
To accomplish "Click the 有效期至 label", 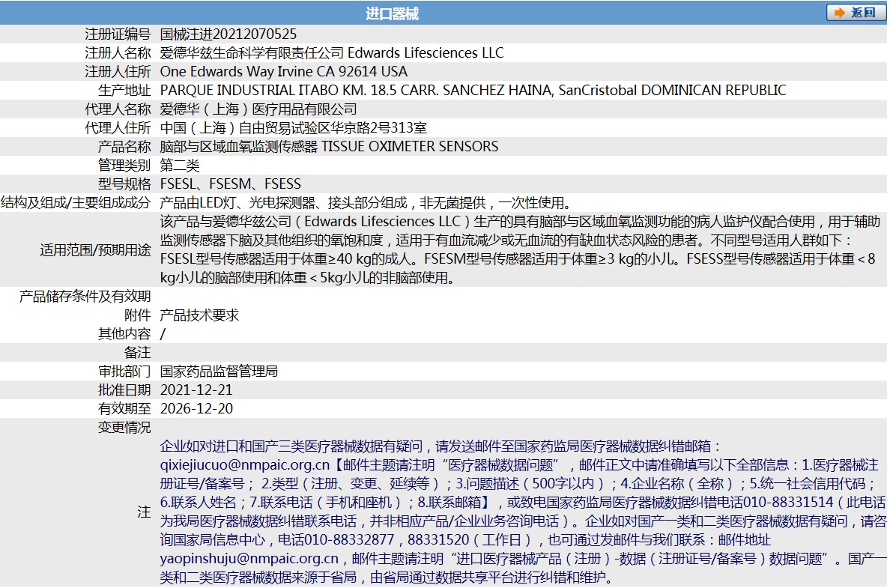I will [x=124, y=408].
